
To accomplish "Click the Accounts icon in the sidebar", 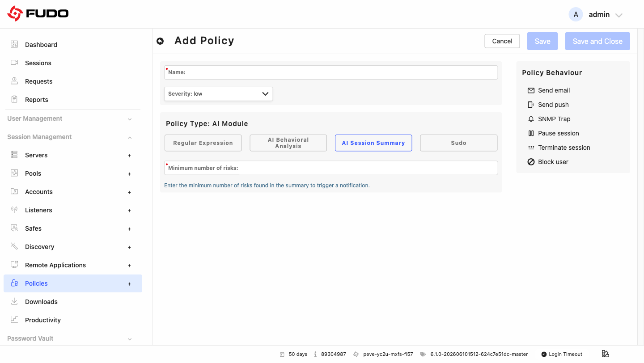I will [x=14, y=191].
